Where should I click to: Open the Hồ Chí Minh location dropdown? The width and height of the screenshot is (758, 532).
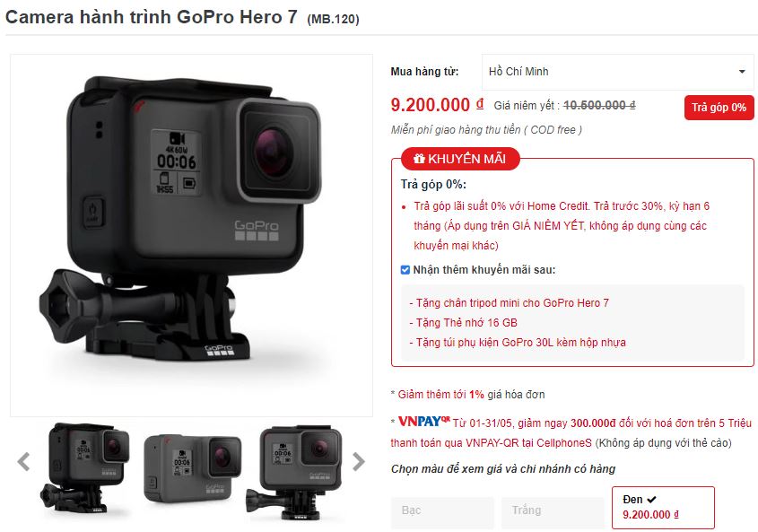[x=617, y=72]
